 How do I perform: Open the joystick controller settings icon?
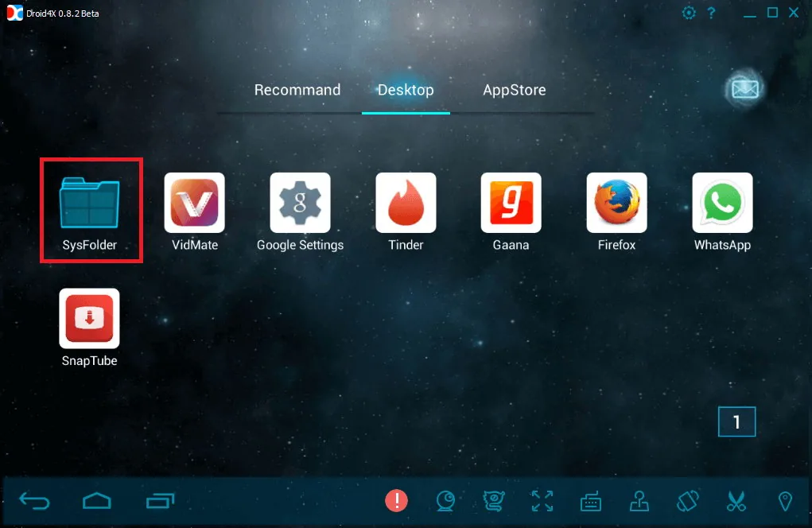pos(639,501)
